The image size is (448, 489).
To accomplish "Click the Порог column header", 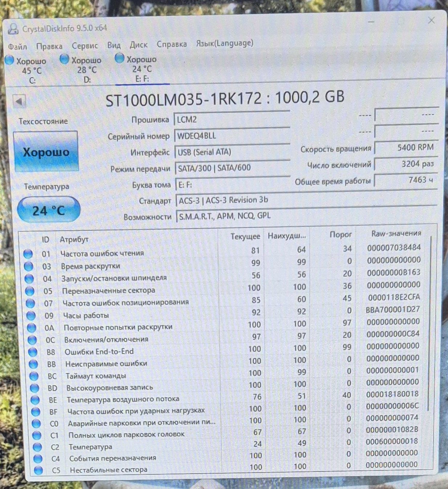I will [341, 235].
